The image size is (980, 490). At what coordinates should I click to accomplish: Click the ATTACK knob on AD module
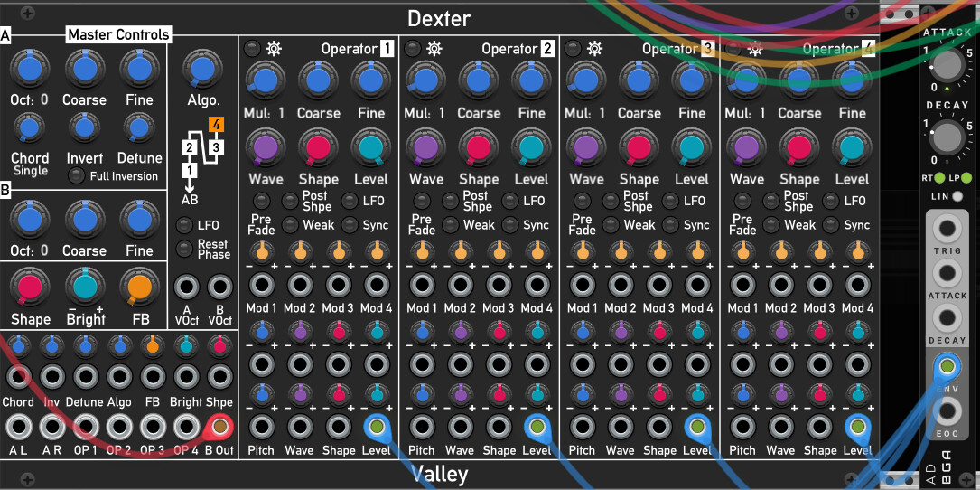(x=947, y=64)
